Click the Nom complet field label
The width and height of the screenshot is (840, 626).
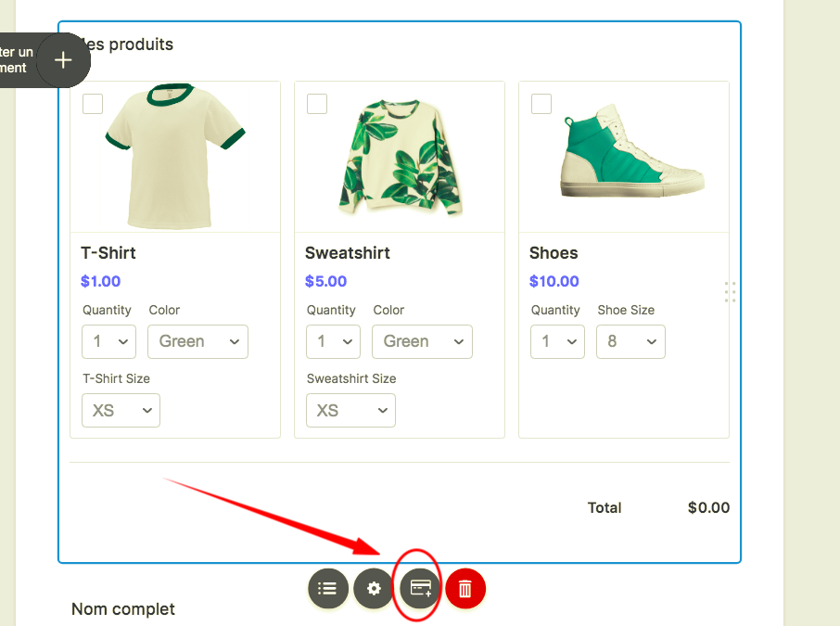coord(123,609)
